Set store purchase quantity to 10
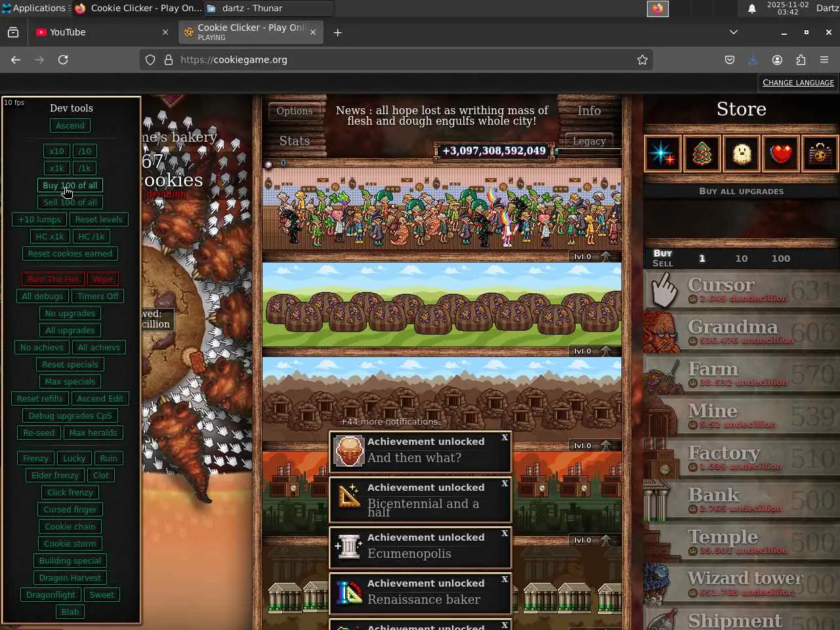This screenshot has height=630, width=840. pos(742,259)
